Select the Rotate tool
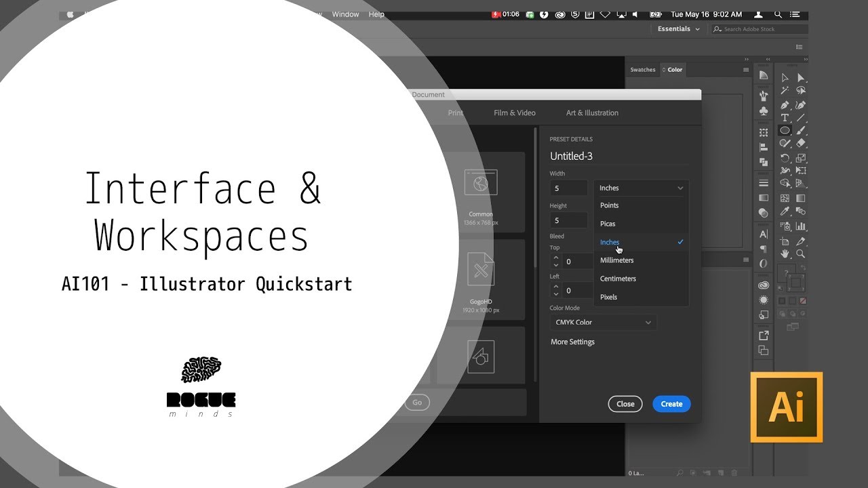The width and height of the screenshot is (868, 488). 785,158
